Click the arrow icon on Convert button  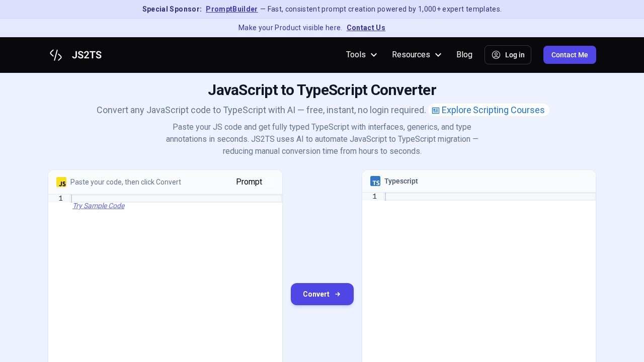click(x=338, y=294)
